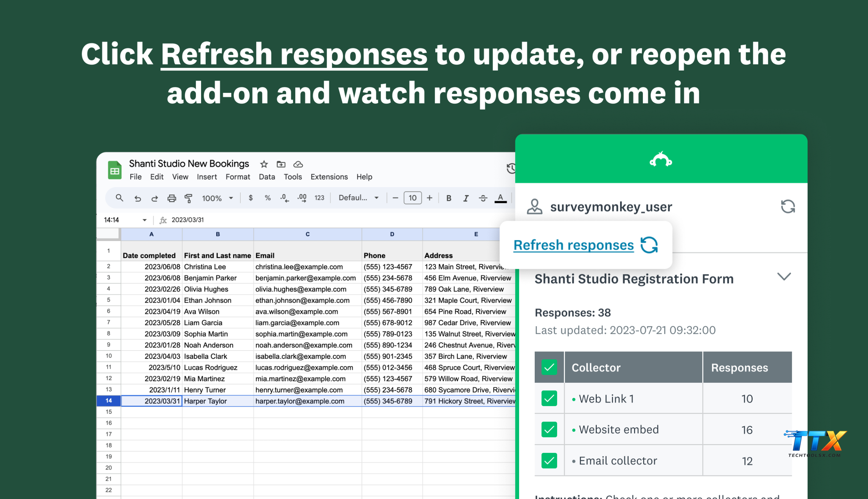
Task: Open the Default font dropdown
Action: click(358, 198)
